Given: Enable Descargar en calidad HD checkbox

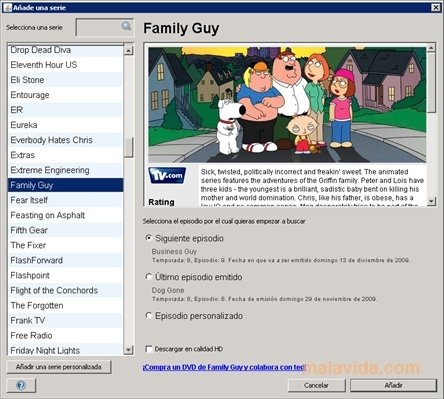Looking at the screenshot, I should [x=149, y=349].
